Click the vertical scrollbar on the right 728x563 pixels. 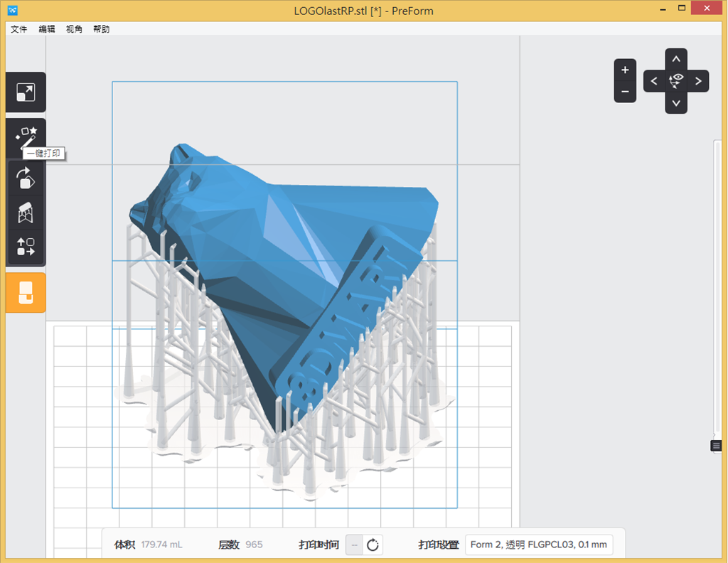coord(715,284)
